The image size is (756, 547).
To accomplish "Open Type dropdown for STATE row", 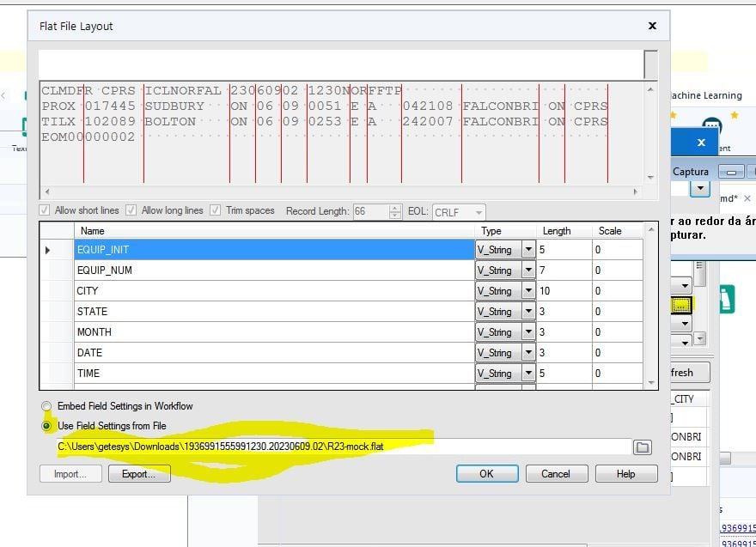I will (x=528, y=312).
